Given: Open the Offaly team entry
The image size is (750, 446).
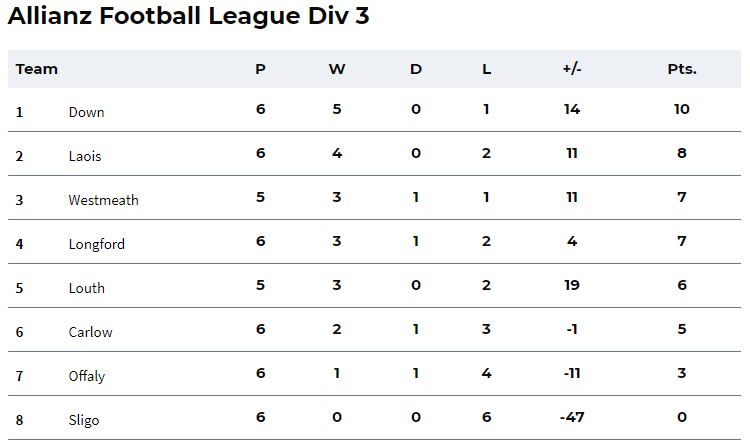Looking at the screenshot, I should (x=87, y=376).
